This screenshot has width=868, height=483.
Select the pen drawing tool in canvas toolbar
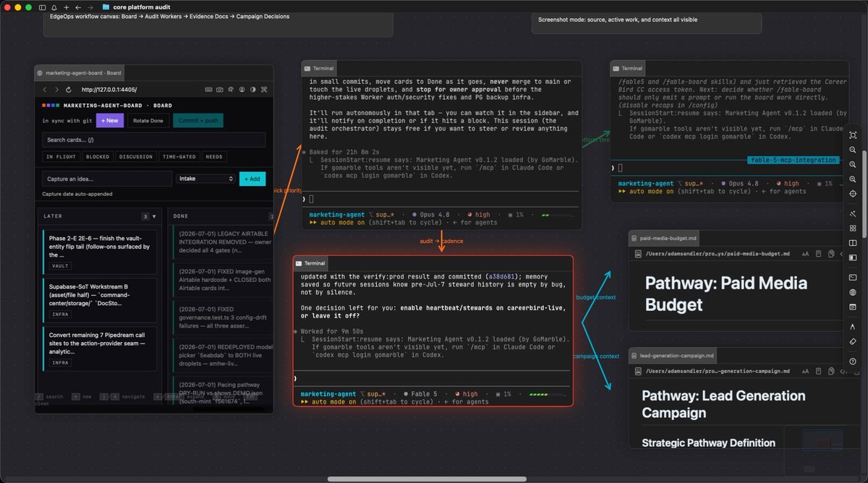coord(853,328)
